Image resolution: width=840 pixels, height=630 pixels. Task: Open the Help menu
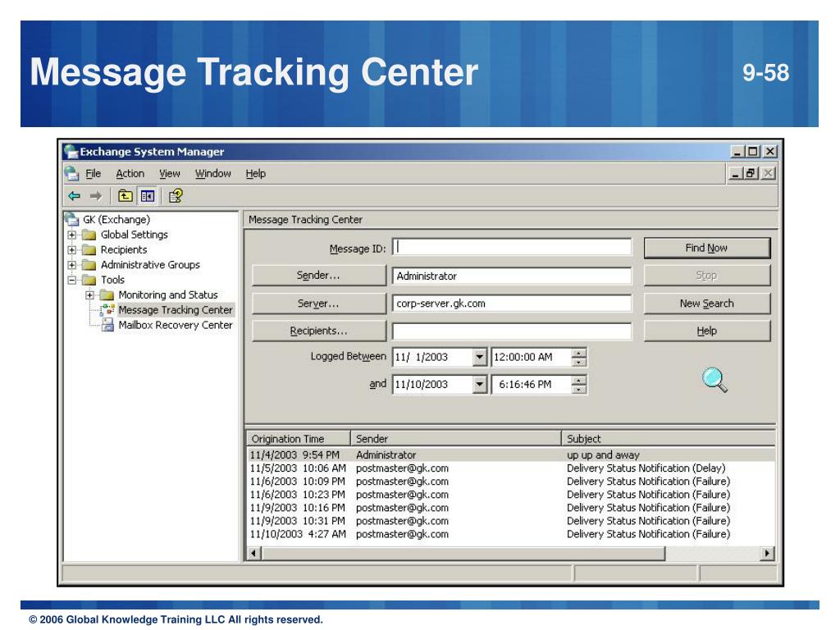tap(256, 174)
